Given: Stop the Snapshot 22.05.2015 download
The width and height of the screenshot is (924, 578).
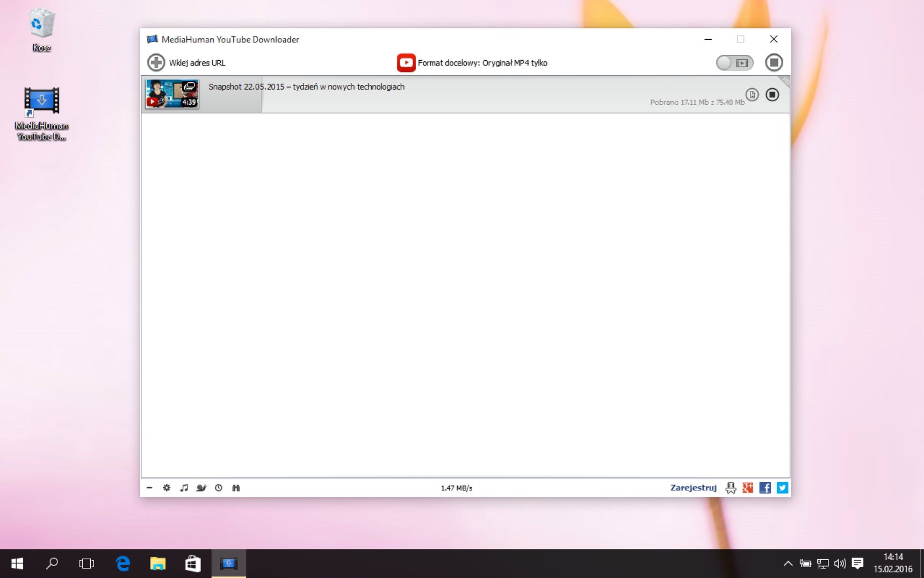Looking at the screenshot, I should (772, 95).
